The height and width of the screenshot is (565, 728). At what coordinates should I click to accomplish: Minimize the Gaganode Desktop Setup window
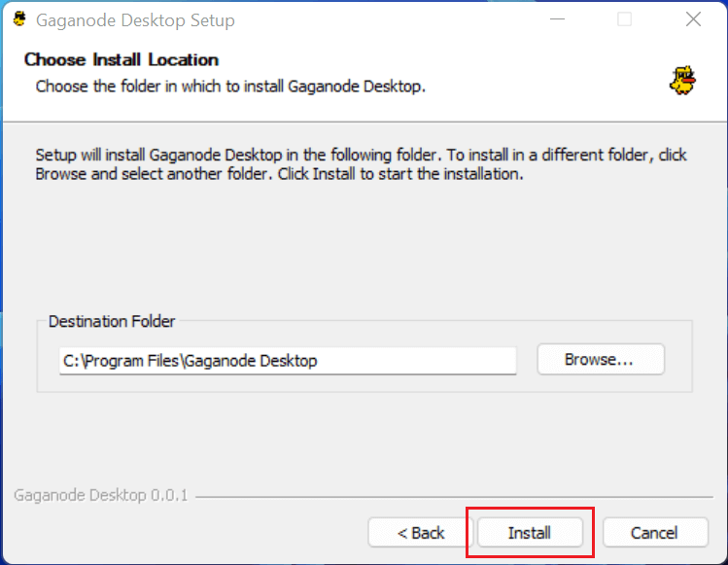pyautogui.click(x=556, y=19)
